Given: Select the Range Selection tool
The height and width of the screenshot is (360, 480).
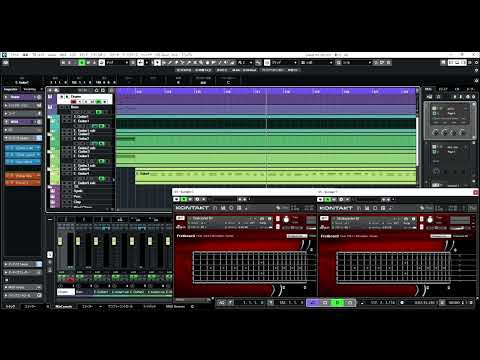Looking at the screenshot, I should point(164,62).
